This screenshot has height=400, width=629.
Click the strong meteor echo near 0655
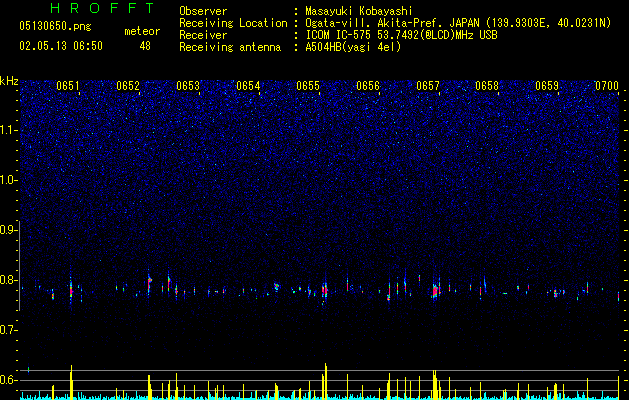tap(325, 290)
